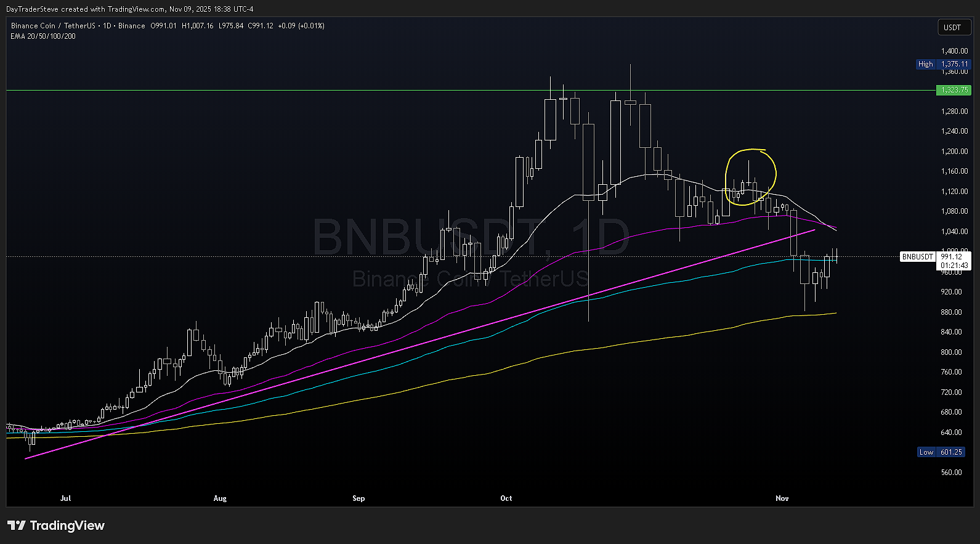Click the high value H1,007.16
This screenshot has width=980, height=544.
pos(198,26)
